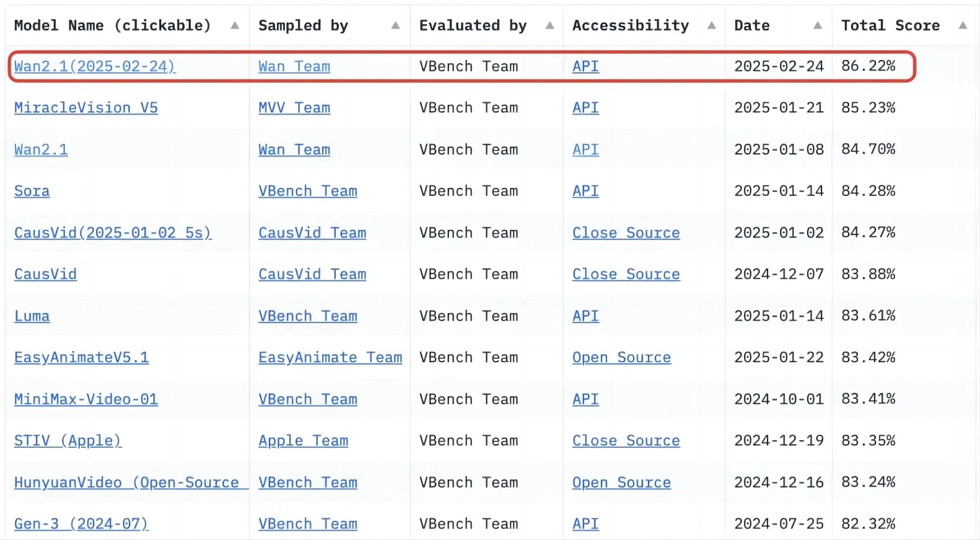
Task: Open Gen-3 (2024-07) model link
Action: 81,524
